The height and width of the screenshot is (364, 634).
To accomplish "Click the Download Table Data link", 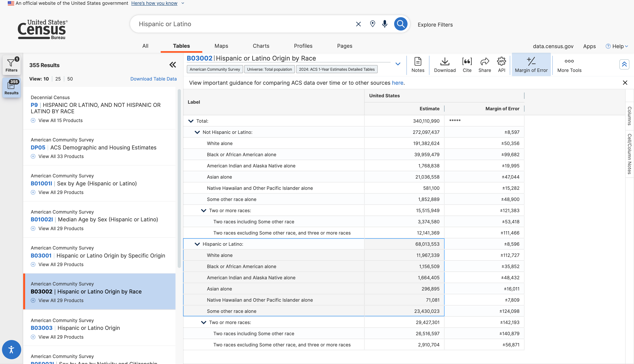I will pyautogui.click(x=153, y=79).
